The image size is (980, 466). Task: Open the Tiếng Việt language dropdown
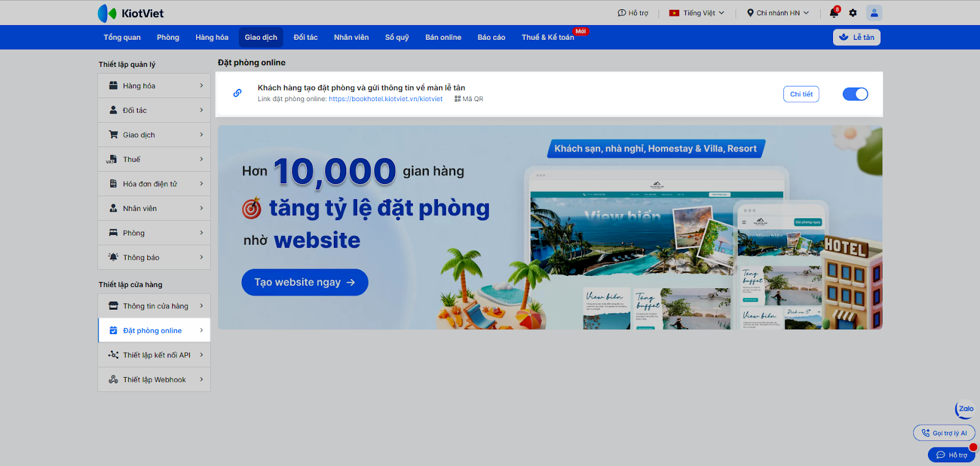tap(697, 13)
